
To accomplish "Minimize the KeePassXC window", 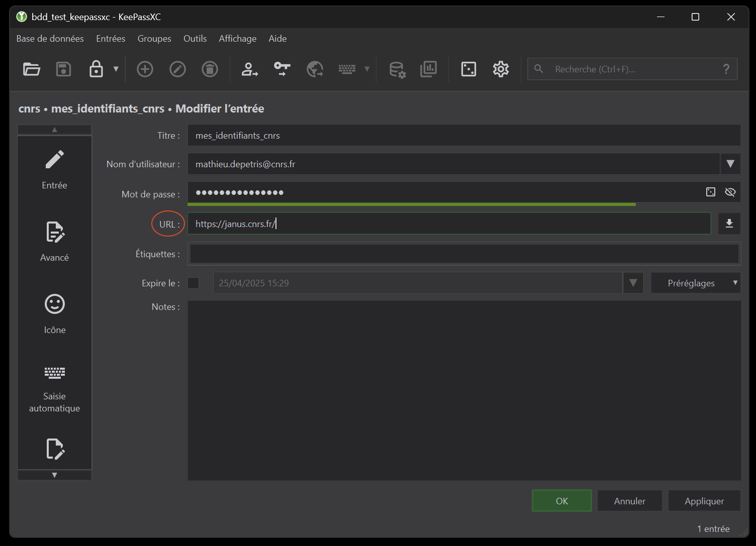I will [x=661, y=17].
